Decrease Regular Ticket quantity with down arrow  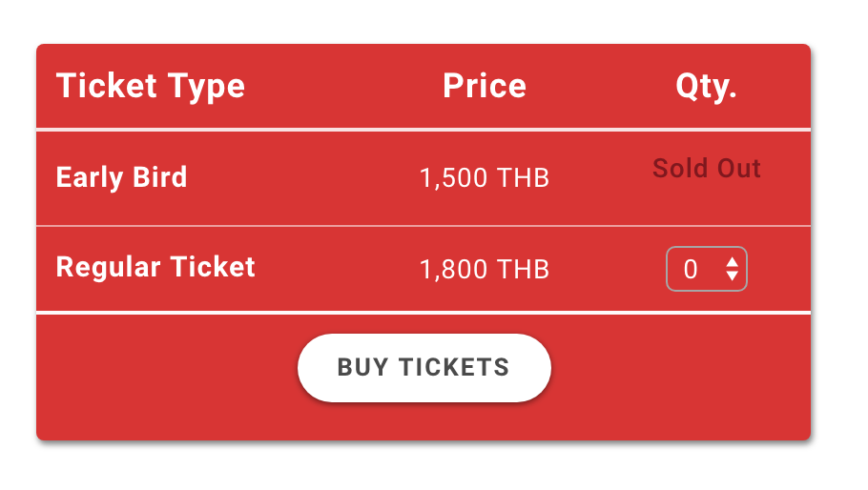coord(732,276)
